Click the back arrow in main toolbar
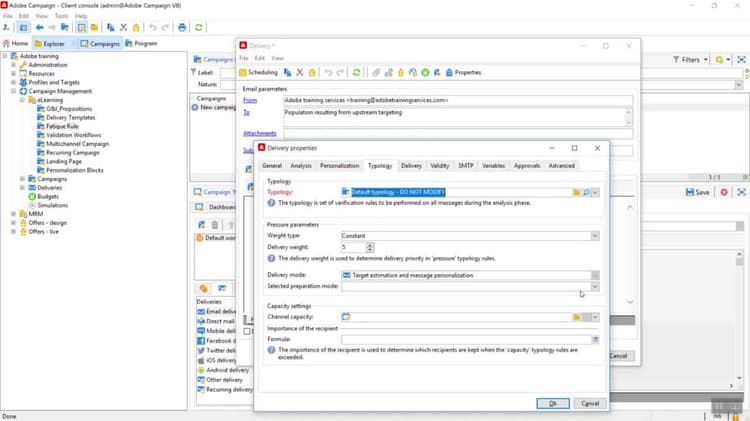The width and height of the screenshot is (750, 421). pos(40,28)
